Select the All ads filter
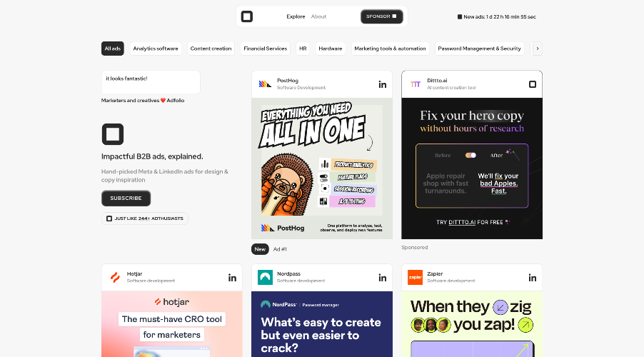This screenshot has height=357, width=644. (113, 49)
